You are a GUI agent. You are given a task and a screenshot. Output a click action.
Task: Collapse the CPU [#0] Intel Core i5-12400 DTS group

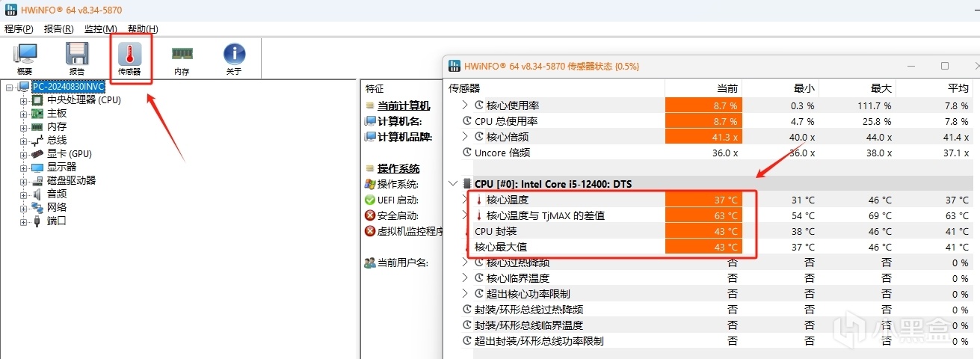[453, 183]
